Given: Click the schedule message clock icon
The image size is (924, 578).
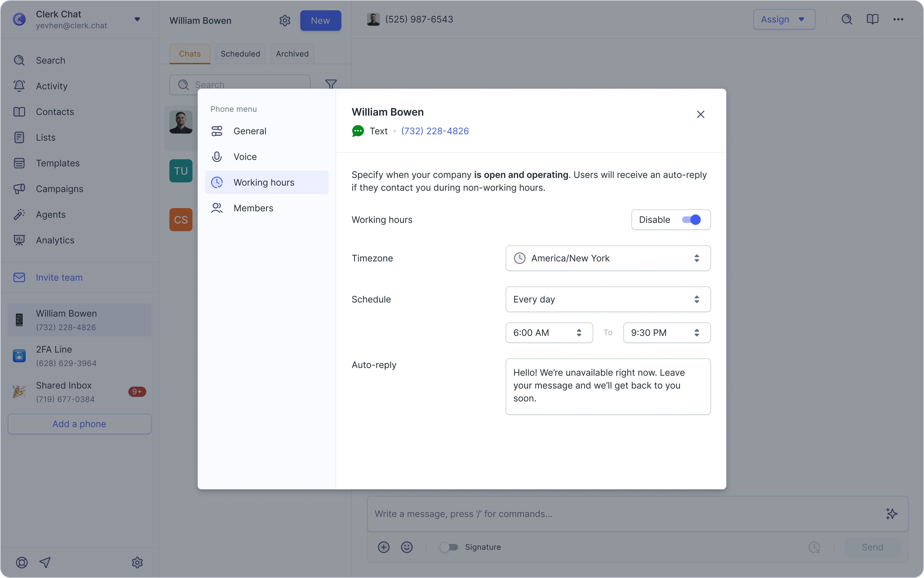Looking at the screenshot, I should 814,547.
